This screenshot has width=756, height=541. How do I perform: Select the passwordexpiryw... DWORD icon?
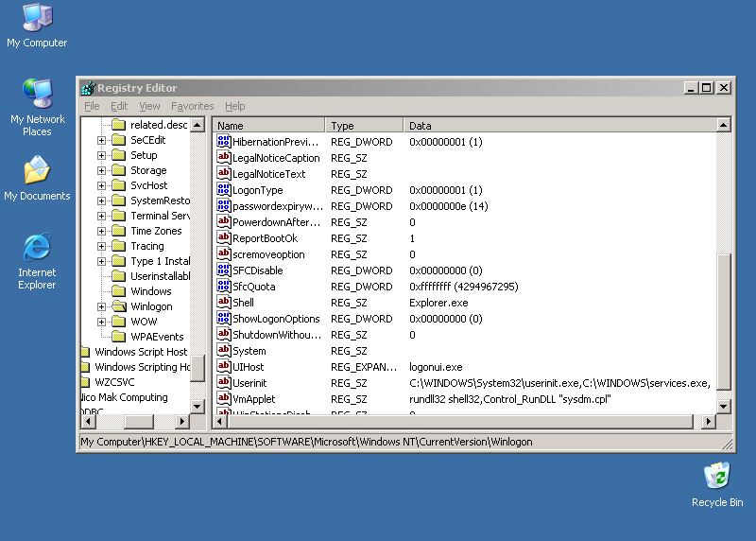223,205
